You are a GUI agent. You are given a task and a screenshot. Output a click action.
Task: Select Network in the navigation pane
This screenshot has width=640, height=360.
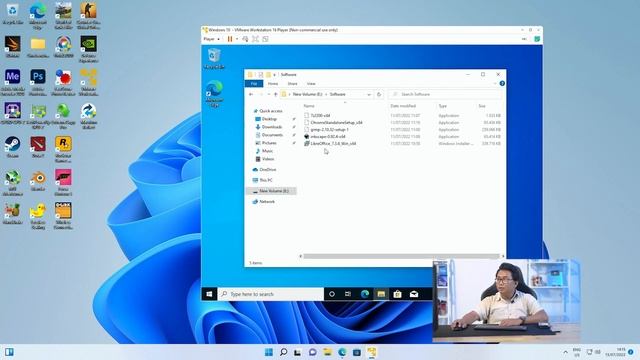pos(267,202)
